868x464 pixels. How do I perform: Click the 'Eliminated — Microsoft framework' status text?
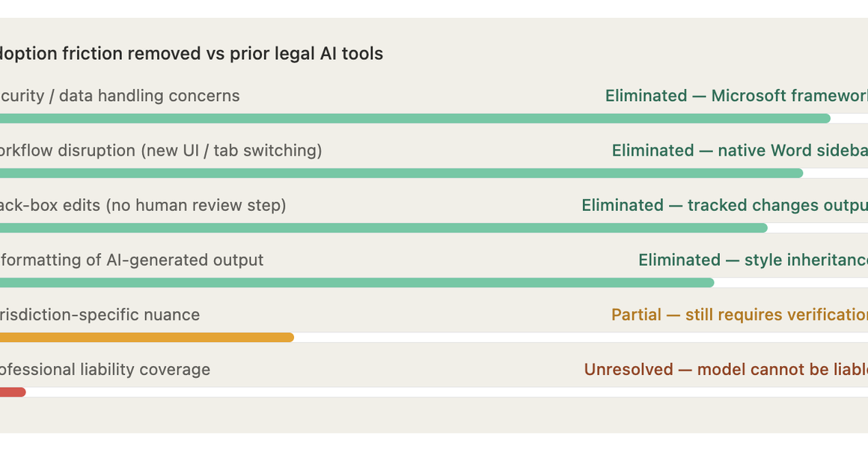tap(736, 96)
